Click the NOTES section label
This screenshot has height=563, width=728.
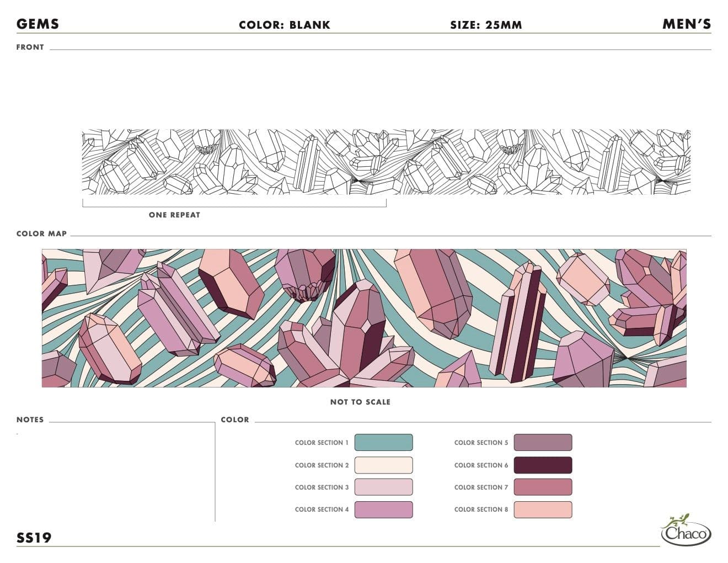click(30, 419)
